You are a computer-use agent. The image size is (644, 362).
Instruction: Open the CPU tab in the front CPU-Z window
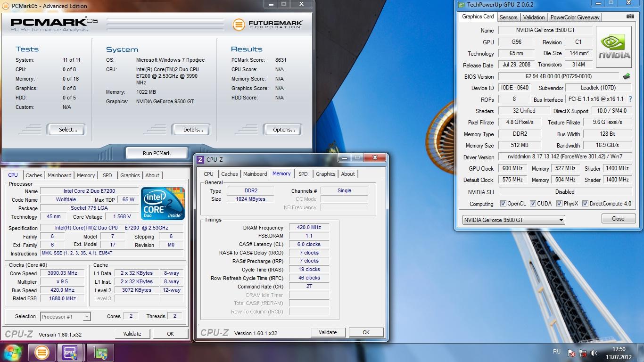pyautogui.click(x=208, y=174)
